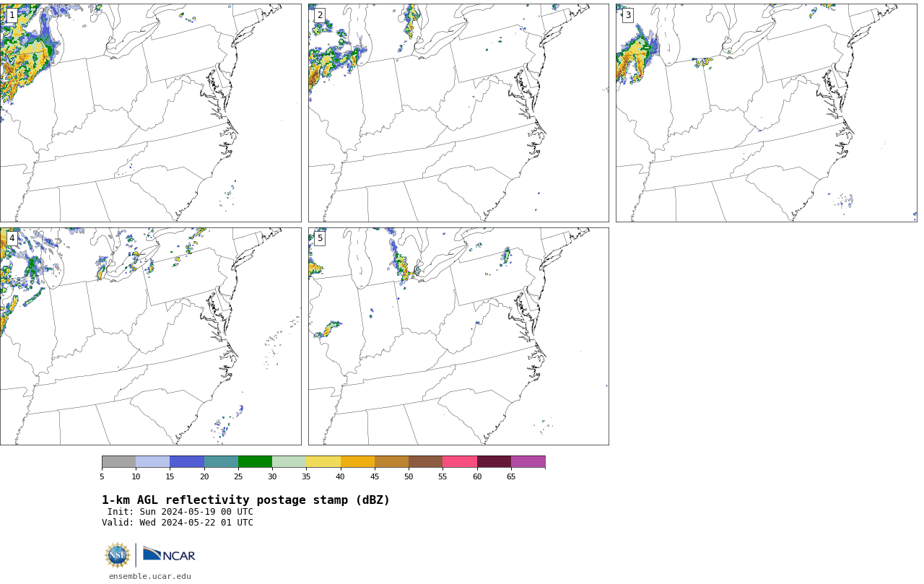This screenshot has height=584, width=924.
Task: Click the Init: Sun 2024-05-19 00 UTC line
Action: [x=180, y=512]
